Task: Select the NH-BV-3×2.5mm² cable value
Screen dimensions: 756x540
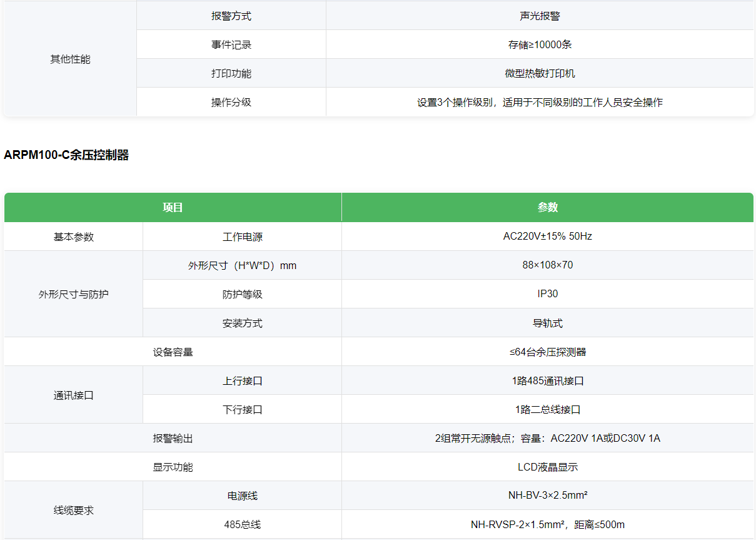Action: (548, 496)
